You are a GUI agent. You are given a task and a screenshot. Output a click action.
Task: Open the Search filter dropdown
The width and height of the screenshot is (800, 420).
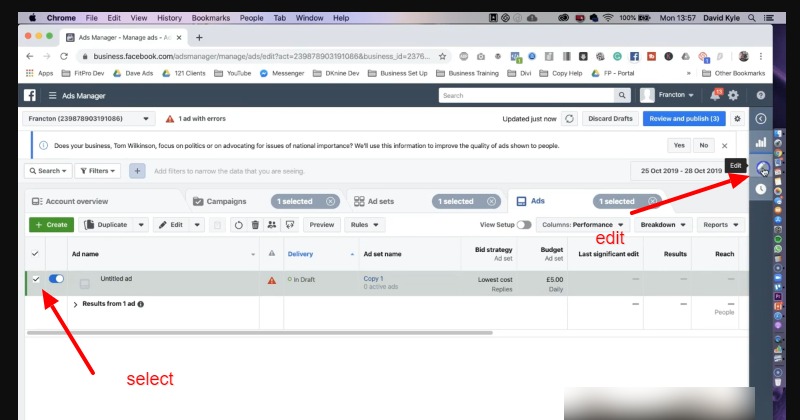point(48,171)
